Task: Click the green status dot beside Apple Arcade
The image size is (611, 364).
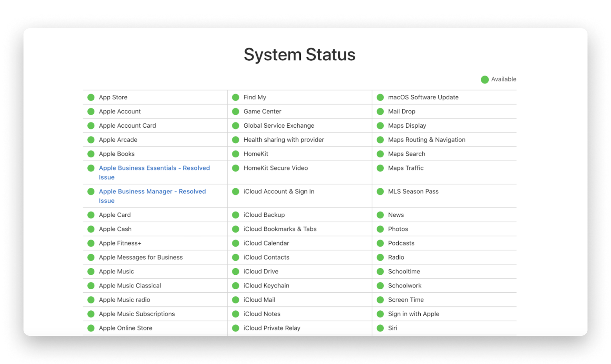Action: 91,140
